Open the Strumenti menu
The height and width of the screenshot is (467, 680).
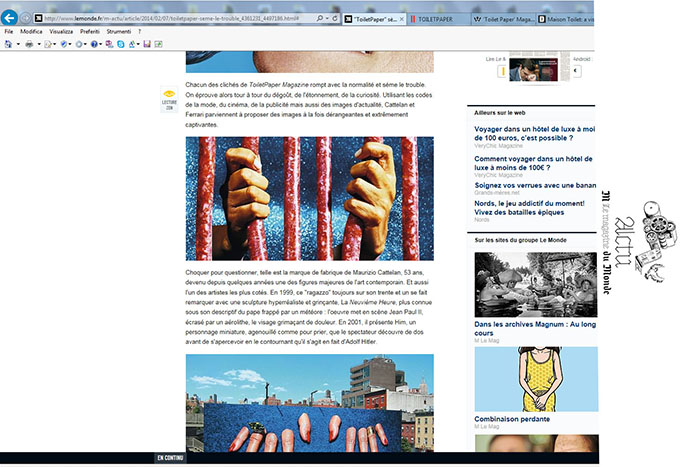119,32
